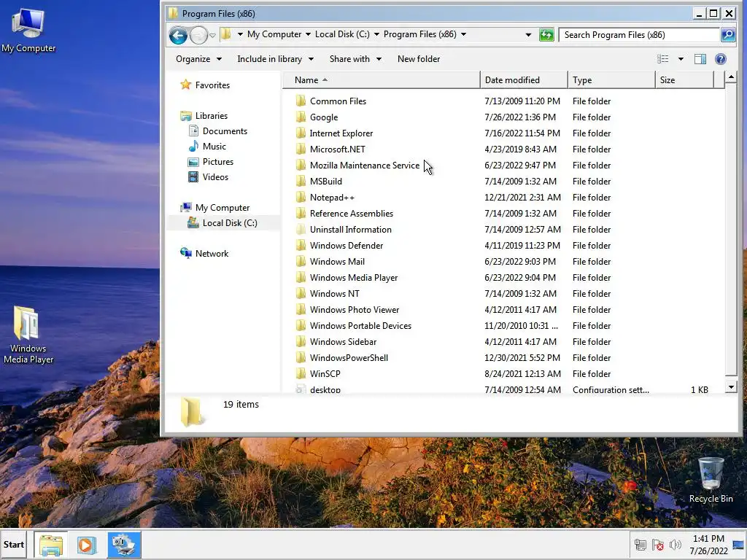
Task: Sort by Date modified column header
Action: 524,80
